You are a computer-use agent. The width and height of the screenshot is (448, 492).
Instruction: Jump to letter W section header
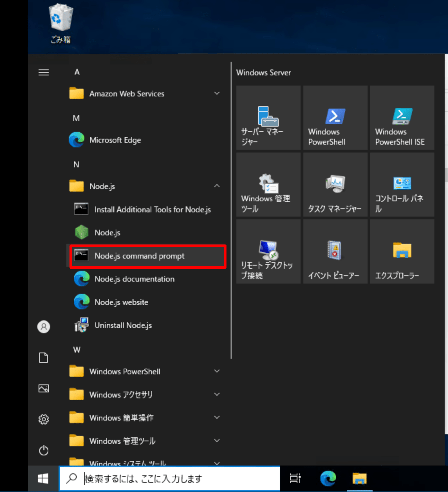[77, 350]
